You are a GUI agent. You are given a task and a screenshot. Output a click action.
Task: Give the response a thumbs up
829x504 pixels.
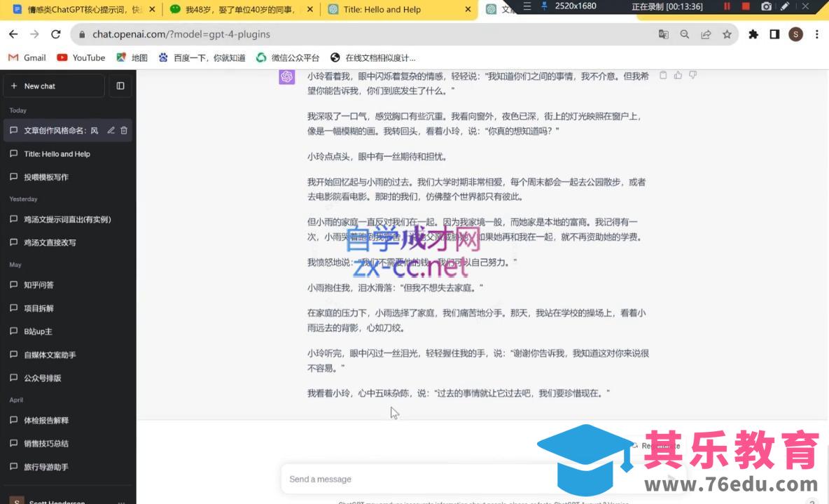678,75
